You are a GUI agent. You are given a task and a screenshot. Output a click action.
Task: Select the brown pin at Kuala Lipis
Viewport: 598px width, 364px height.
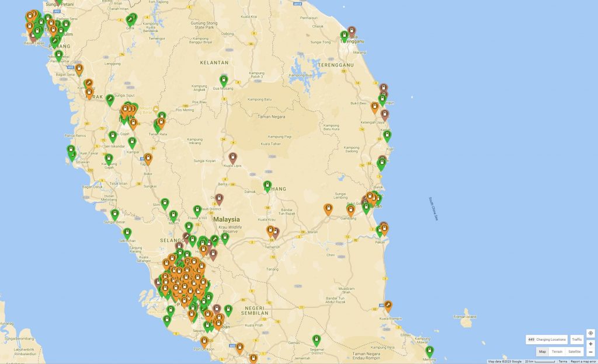tap(233, 157)
